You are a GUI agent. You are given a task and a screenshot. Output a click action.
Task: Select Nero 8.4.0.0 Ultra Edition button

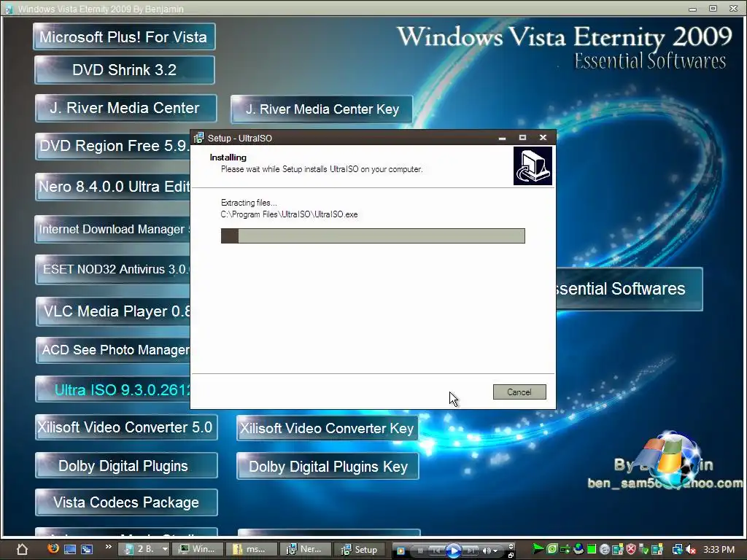[x=113, y=187]
